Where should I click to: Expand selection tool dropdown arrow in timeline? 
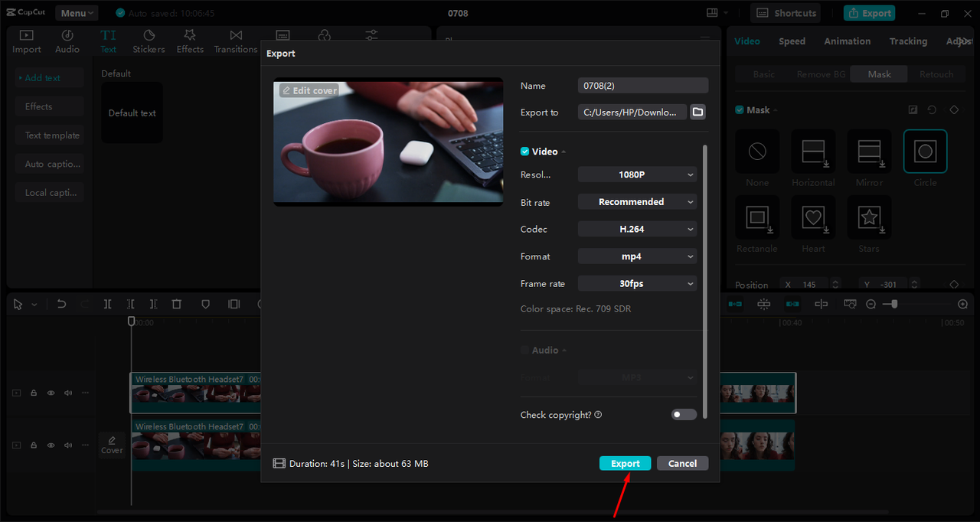[34, 305]
